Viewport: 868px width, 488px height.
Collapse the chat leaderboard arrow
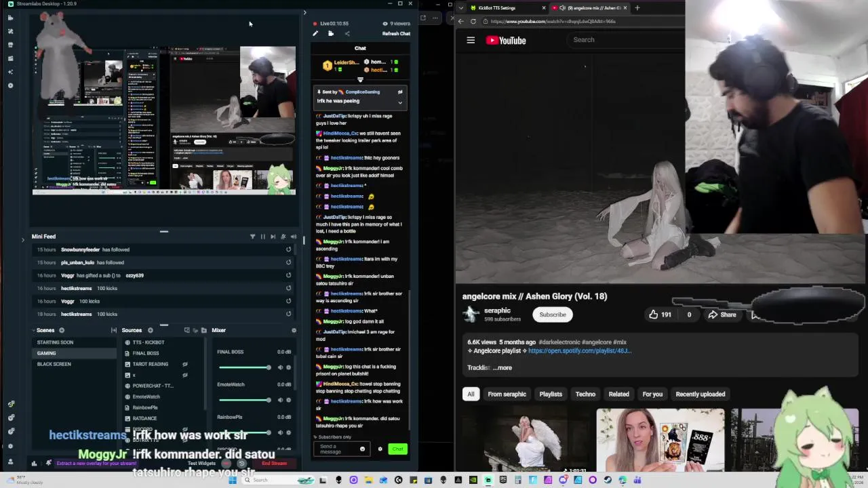[360, 79]
